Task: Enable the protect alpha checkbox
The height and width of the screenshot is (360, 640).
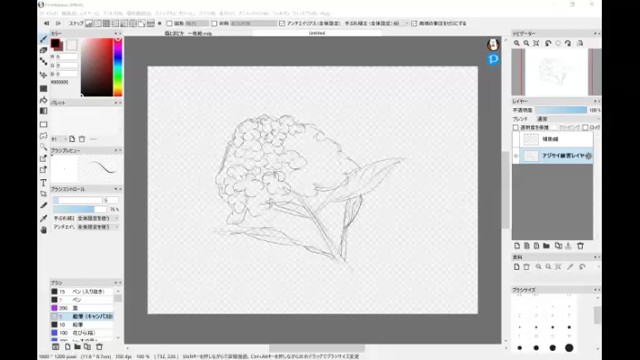Action: pos(516,128)
